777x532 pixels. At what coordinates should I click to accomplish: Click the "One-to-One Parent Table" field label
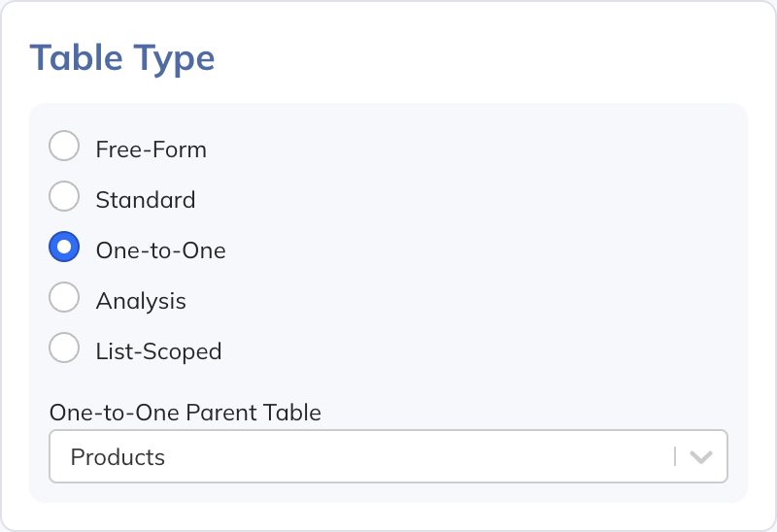pos(185,413)
